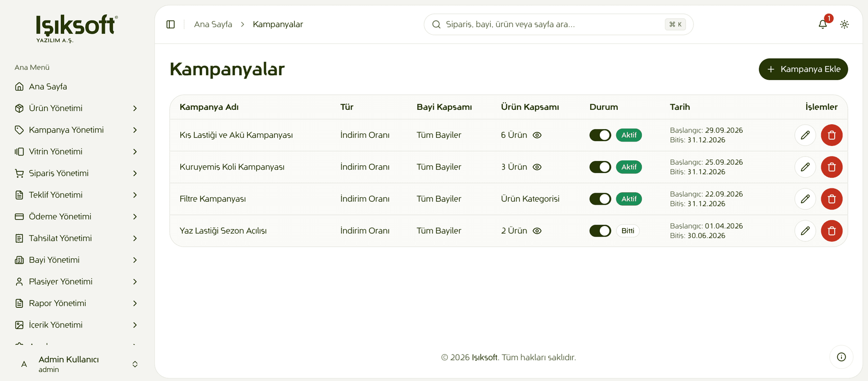Edit Kış Lastiği ve Akü Kampanyası
868x381 pixels.
(x=805, y=135)
